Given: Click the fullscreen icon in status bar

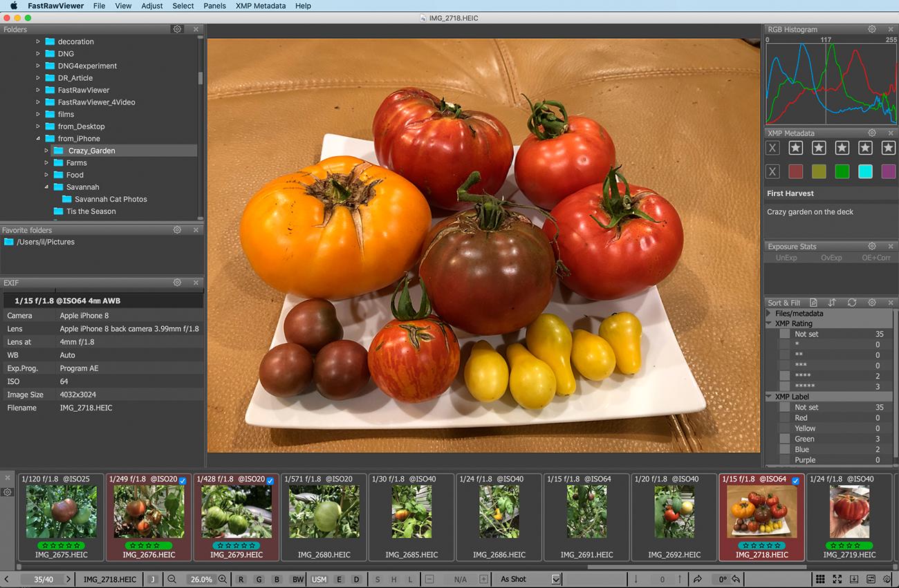Looking at the screenshot, I should (x=837, y=579).
